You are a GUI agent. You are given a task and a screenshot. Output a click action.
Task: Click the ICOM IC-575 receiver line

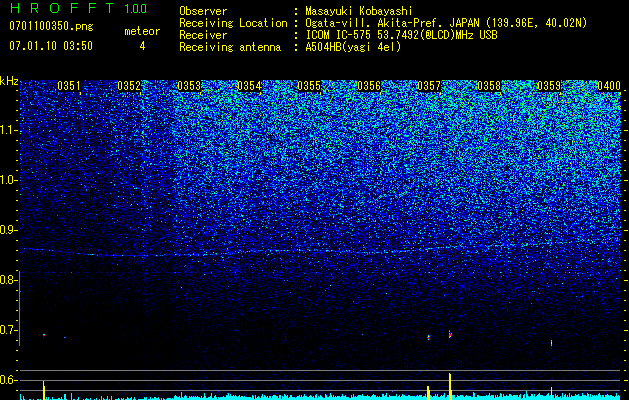[x=401, y=35]
